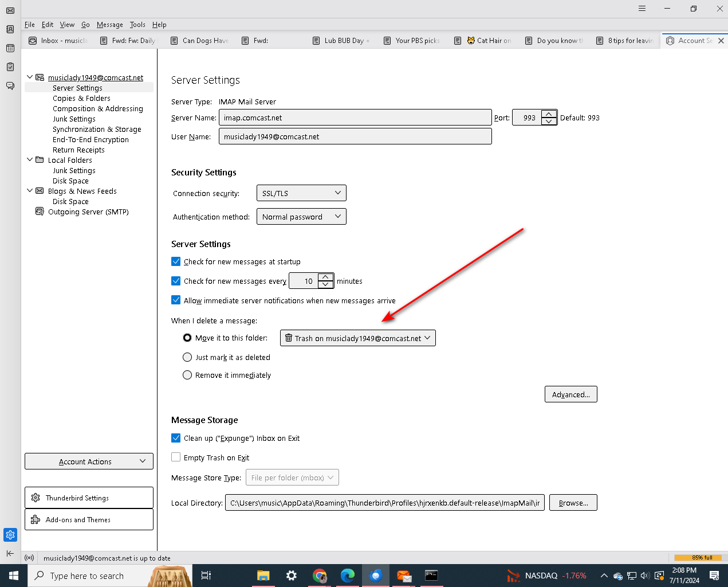Viewport: 728px width, 587px height.
Task: Open the Account Actions dropdown
Action: click(89, 461)
